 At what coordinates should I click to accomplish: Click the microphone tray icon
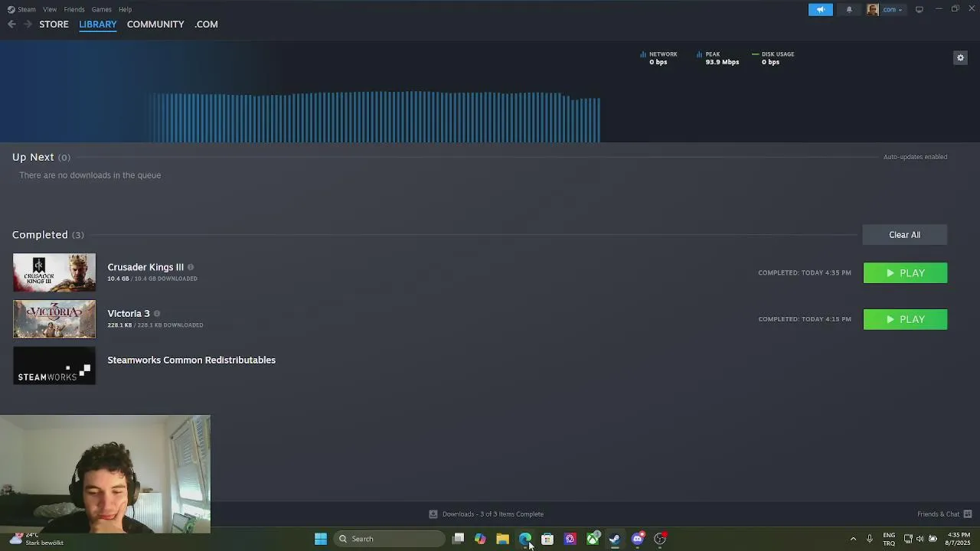tap(870, 539)
